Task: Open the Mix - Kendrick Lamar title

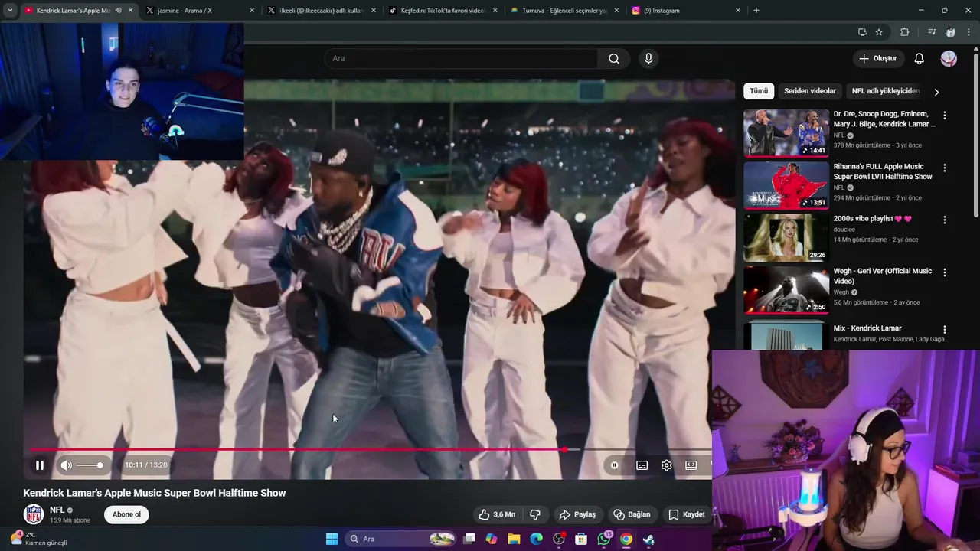Action: click(867, 328)
